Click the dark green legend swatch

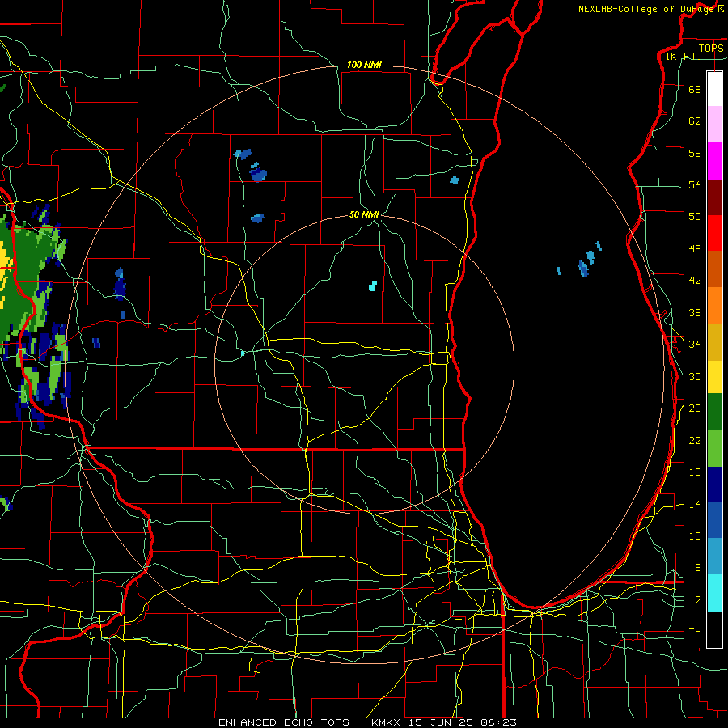714,412
